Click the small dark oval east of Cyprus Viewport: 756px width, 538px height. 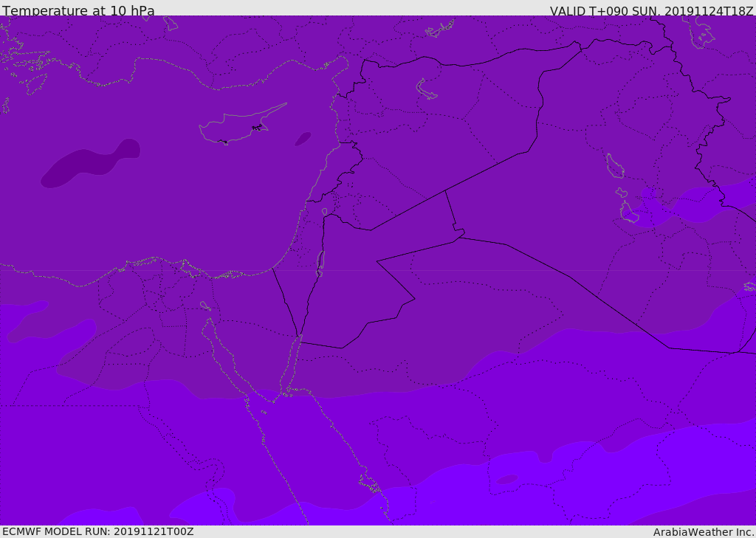[x=303, y=139]
